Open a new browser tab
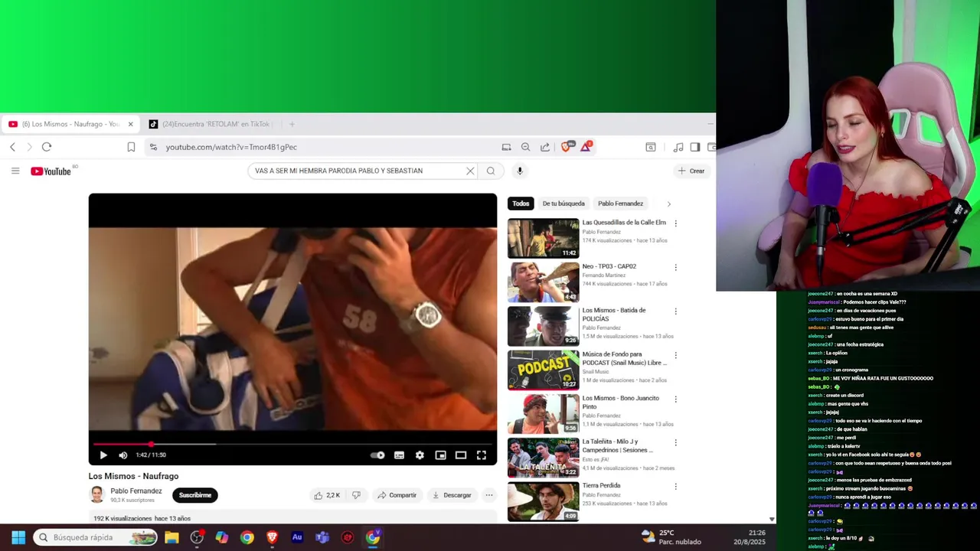 tap(291, 124)
